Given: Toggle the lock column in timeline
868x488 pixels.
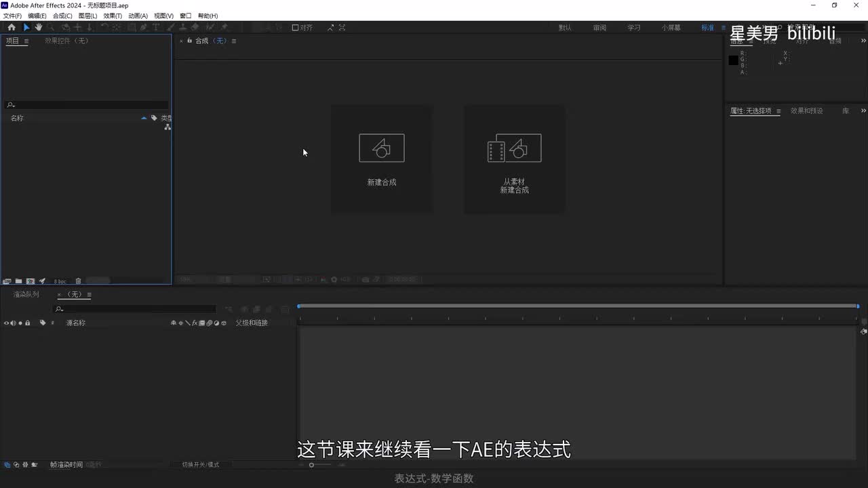Looking at the screenshot, I should (x=27, y=323).
